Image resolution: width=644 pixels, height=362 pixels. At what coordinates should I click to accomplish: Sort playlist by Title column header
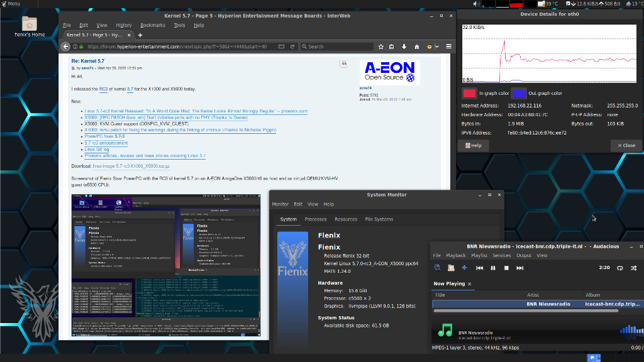440,295
